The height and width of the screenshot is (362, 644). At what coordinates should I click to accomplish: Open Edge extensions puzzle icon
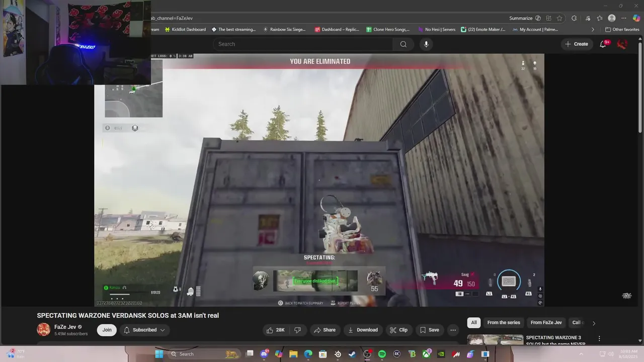(x=574, y=18)
